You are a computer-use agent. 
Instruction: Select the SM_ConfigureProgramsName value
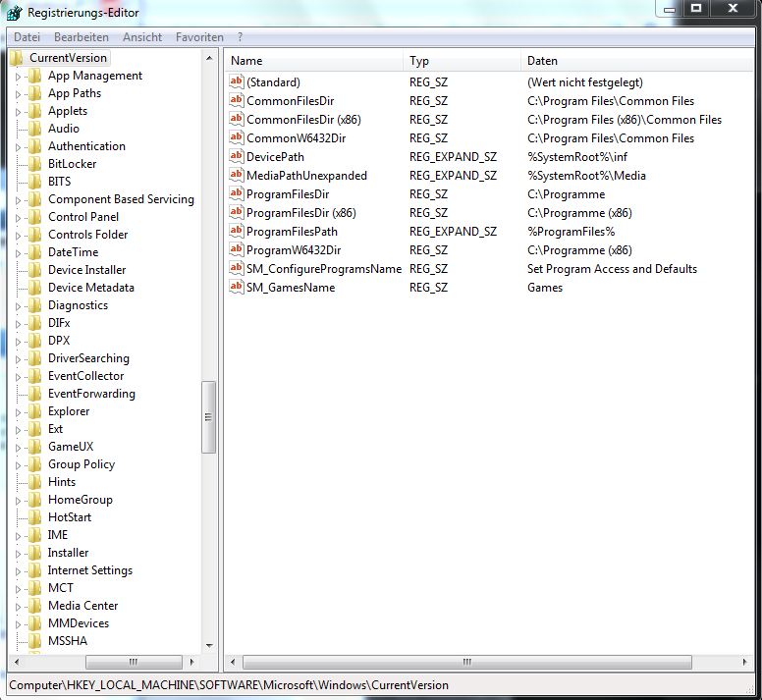coord(324,269)
